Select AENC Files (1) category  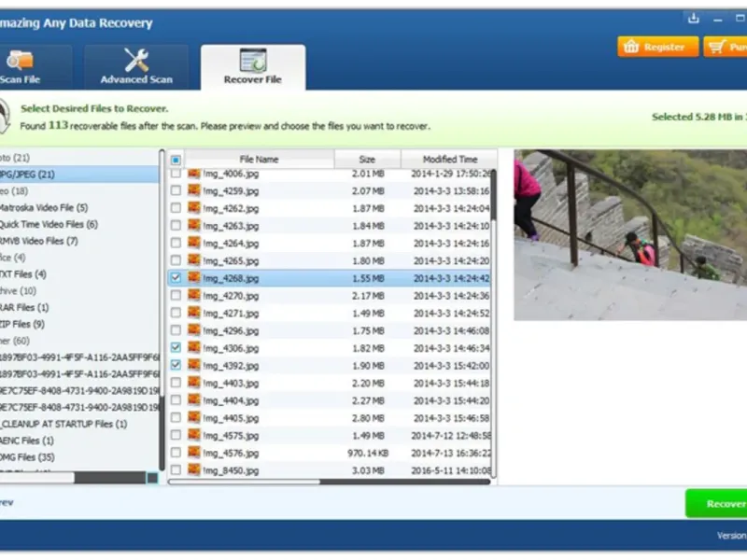point(27,441)
